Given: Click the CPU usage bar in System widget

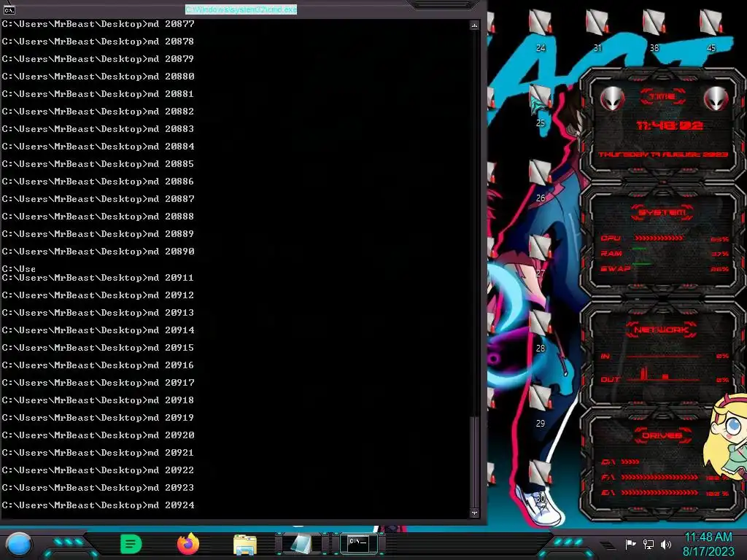Looking at the screenshot, I should [659, 238].
